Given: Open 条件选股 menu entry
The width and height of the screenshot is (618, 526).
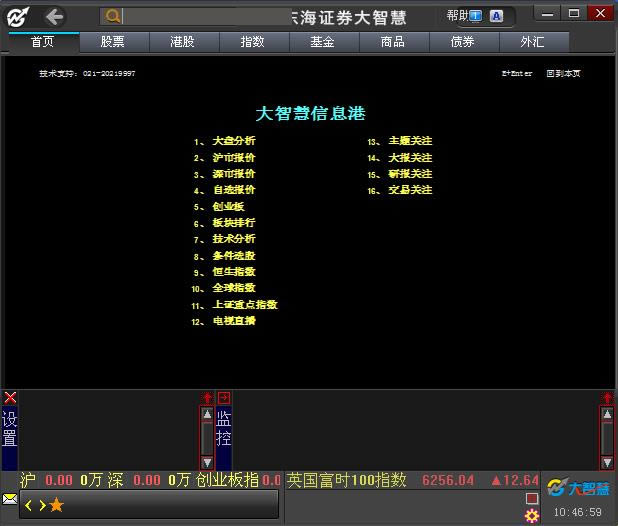Looking at the screenshot, I should [234, 256].
